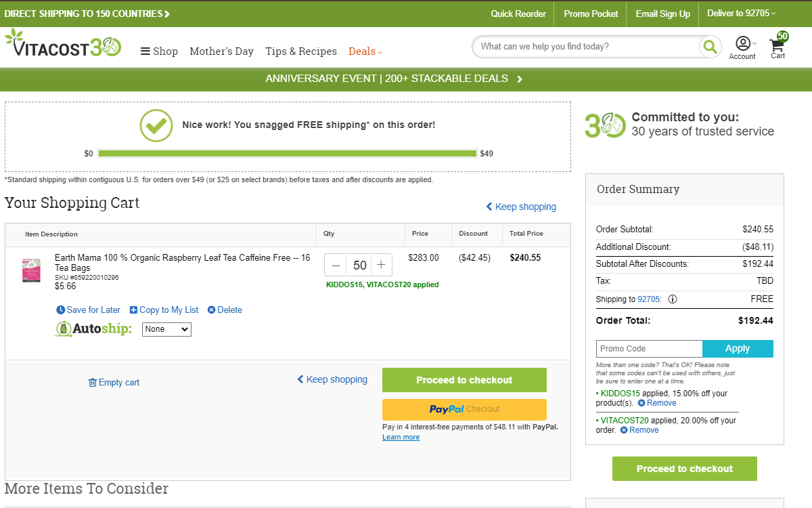Click the search box
Viewport: 812px width, 508px height.
tap(586, 47)
